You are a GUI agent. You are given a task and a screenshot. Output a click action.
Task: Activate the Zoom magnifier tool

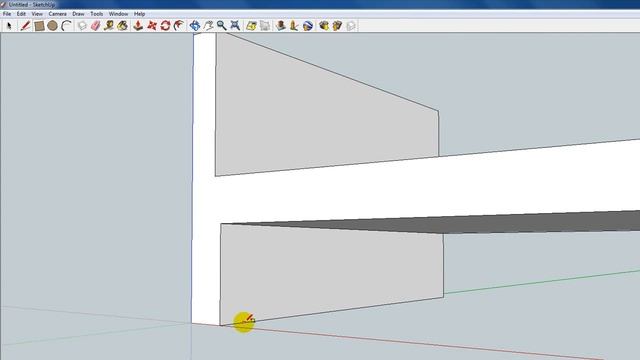coord(222,26)
